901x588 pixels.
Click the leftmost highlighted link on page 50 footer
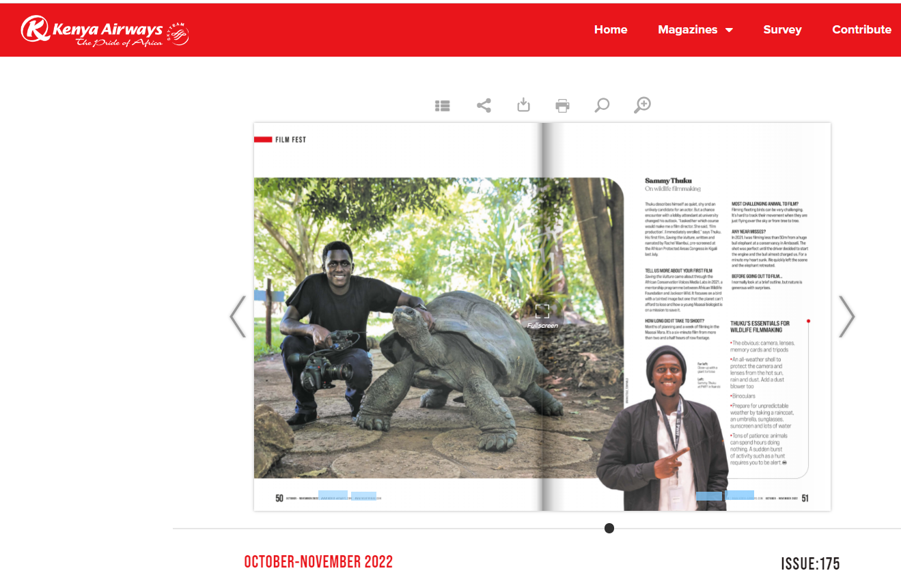click(333, 495)
